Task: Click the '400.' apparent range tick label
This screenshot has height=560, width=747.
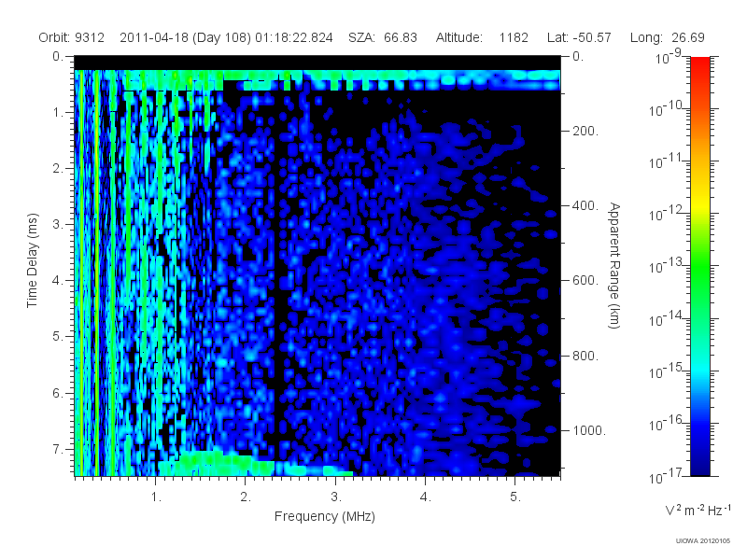Action: tap(585, 206)
